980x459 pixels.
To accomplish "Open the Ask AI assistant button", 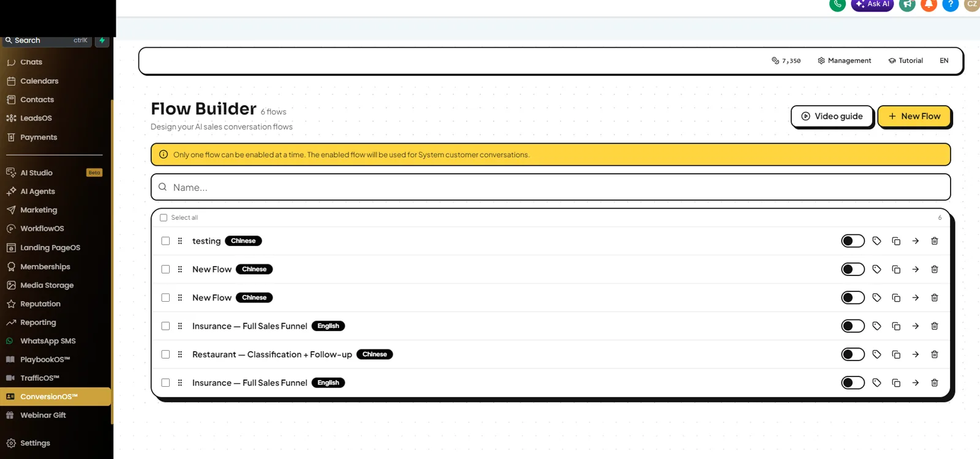I will click(x=872, y=4).
